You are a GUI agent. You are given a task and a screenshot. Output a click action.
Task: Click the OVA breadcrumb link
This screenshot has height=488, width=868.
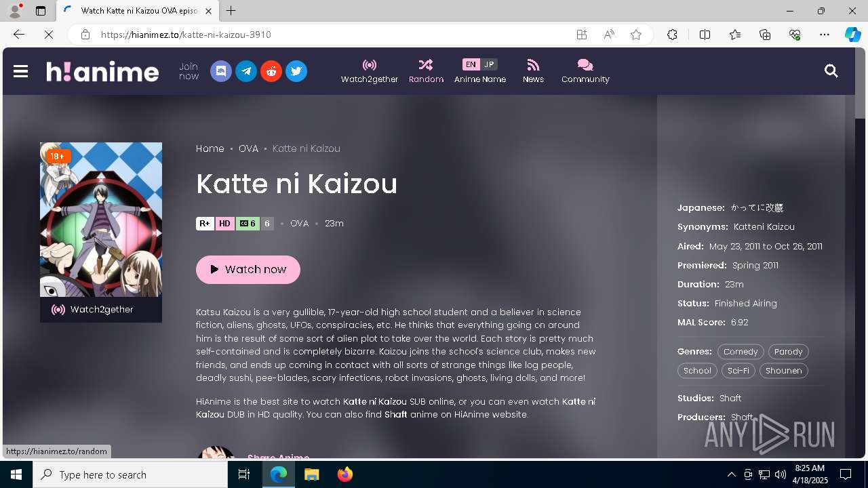point(248,148)
